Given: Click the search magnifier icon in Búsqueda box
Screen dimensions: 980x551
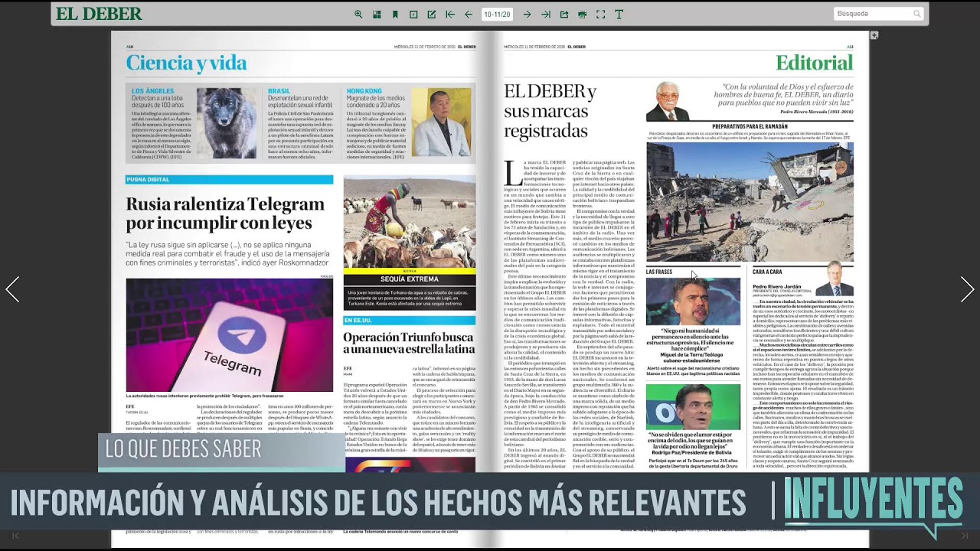Looking at the screenshot, I should pos(917,14).
